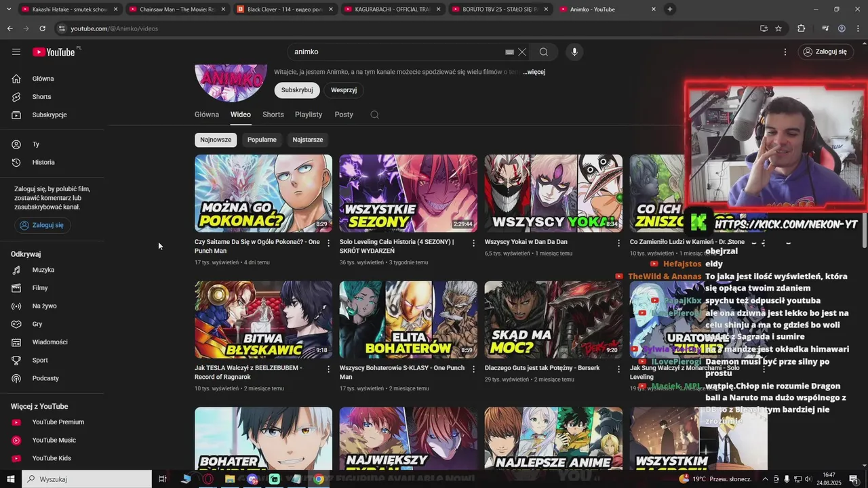Open more options for Bohaterowie S-KLASY video
This screenshot has width=868, height=488.
click(x=474, y=369)
